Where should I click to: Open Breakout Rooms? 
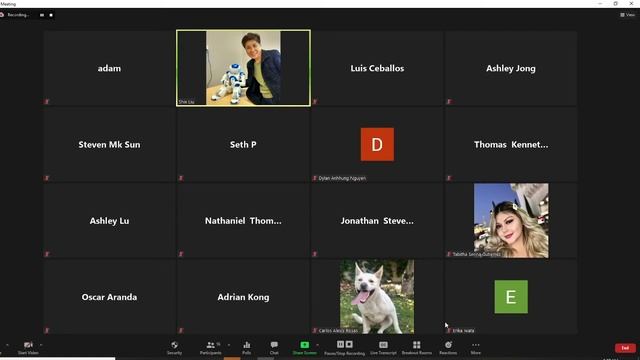[417, 348]
